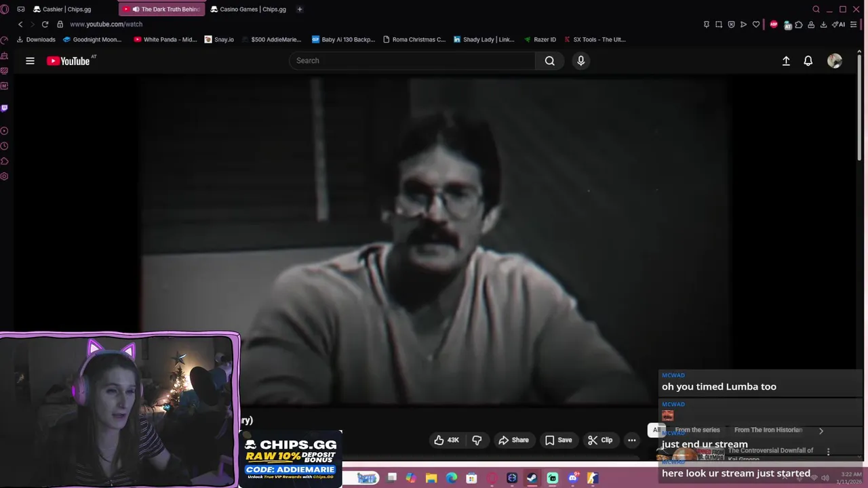Open the extensions puzzle icon
868x488 pixels.
(799, 24)
